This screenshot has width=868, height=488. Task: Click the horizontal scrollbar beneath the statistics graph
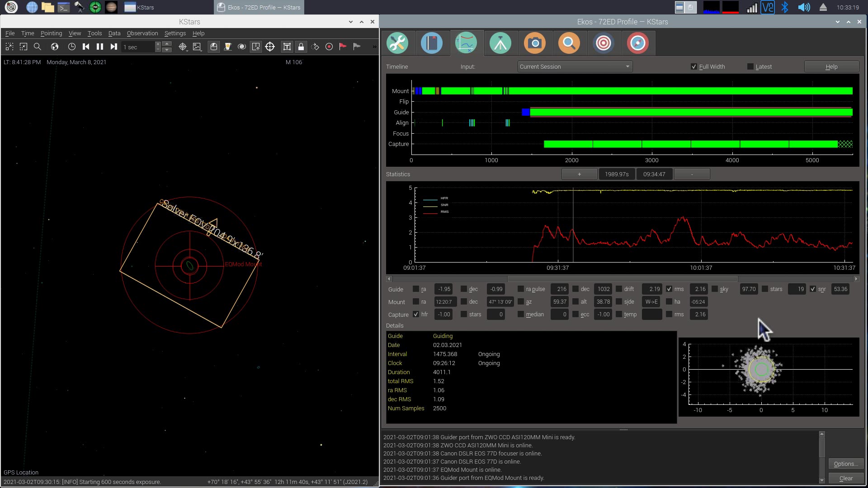coord(622,279)
